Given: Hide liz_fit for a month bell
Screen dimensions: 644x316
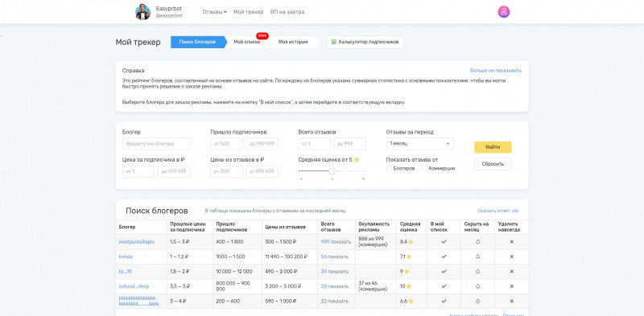Looking at the screenshot, I should 477,271.
